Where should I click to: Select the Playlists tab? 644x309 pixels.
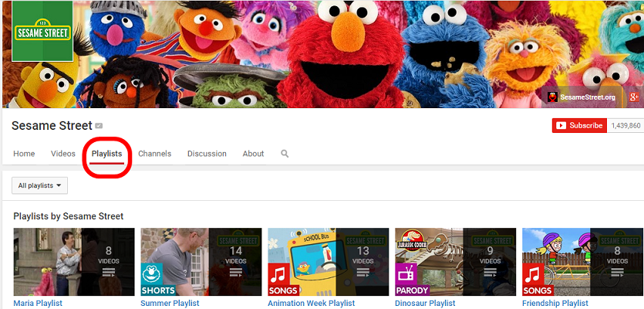(x=106, y=154)
